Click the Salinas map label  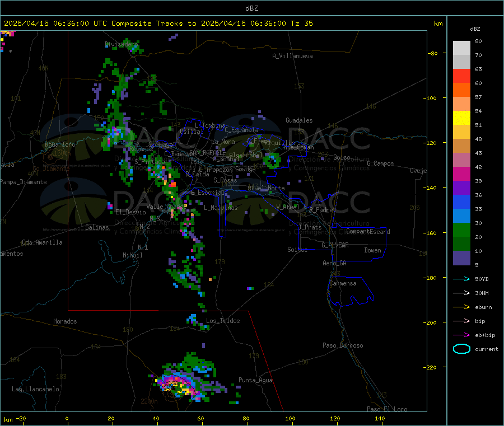click(x=97, y=227)
